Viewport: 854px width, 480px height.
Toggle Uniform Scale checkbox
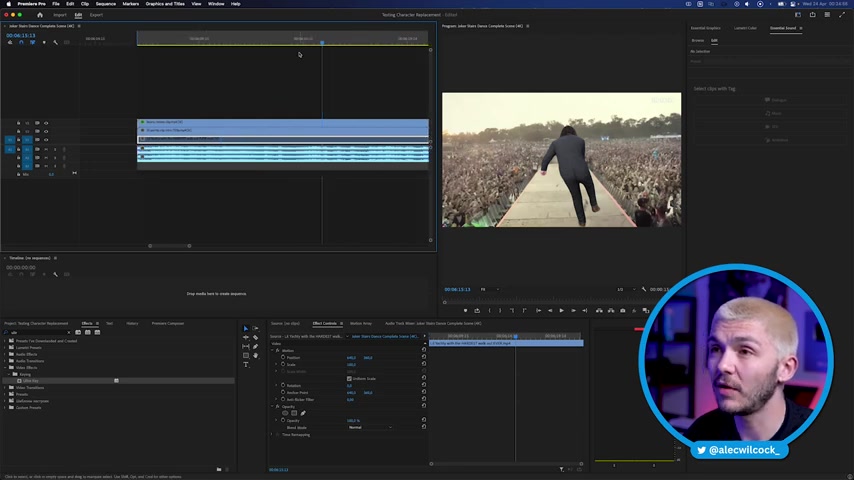[349, 379]
